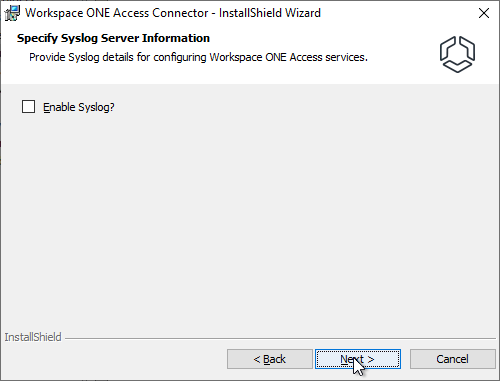Click the "InstallShield Wizard" part of the title
The height and width of the screenshot is (381, 500).
(270, 13)
